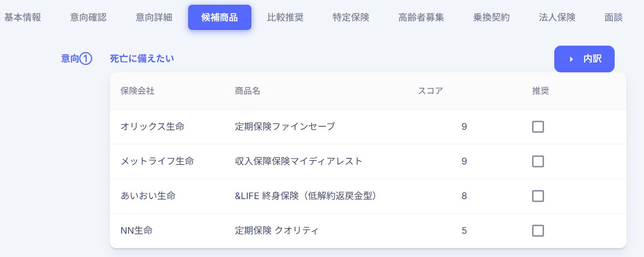Select the オリックス生命 table row
644x257 pixels.
pyautogui.click(x=306, y=127)
